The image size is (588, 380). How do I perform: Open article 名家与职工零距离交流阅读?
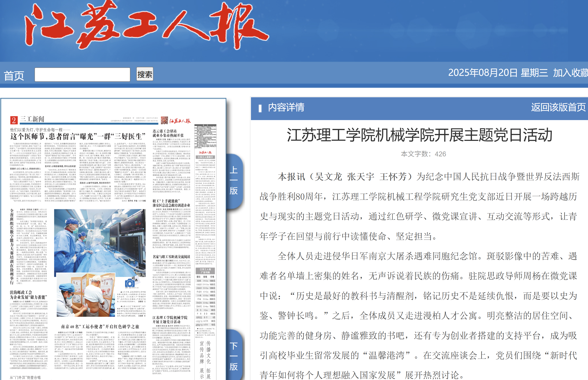[171, 257]
